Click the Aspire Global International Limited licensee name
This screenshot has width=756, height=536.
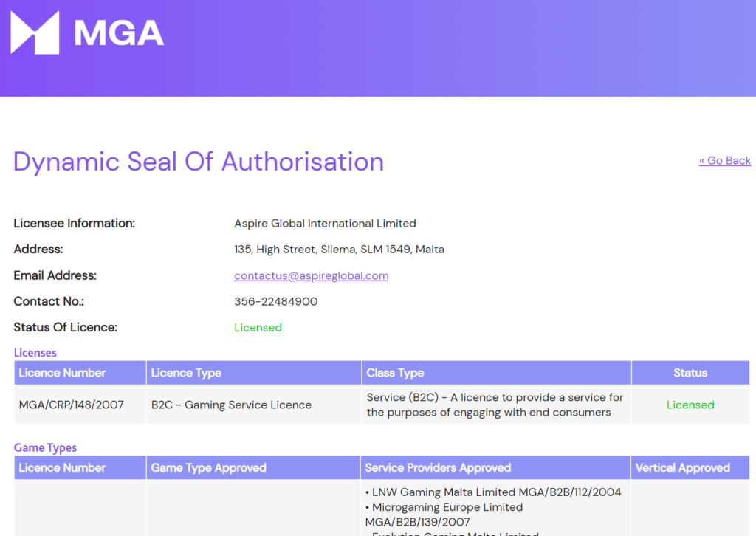click(x=325, y=223)
